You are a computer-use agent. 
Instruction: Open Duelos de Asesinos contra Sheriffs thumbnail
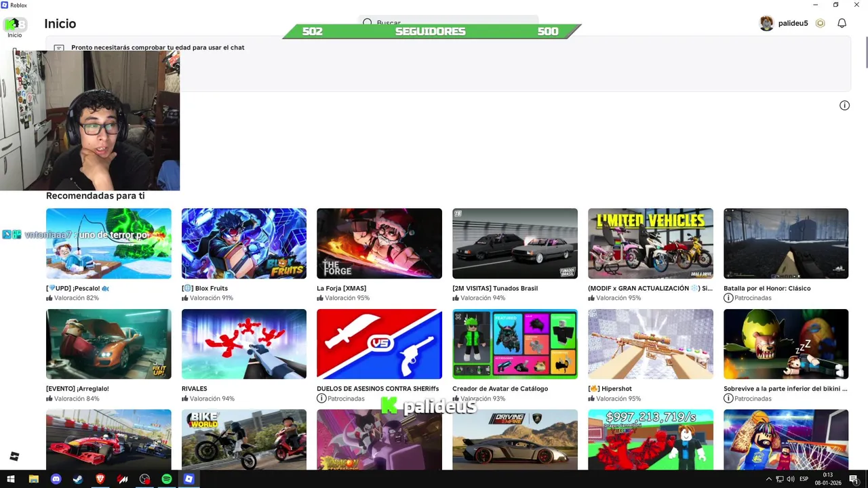point(379,344)
